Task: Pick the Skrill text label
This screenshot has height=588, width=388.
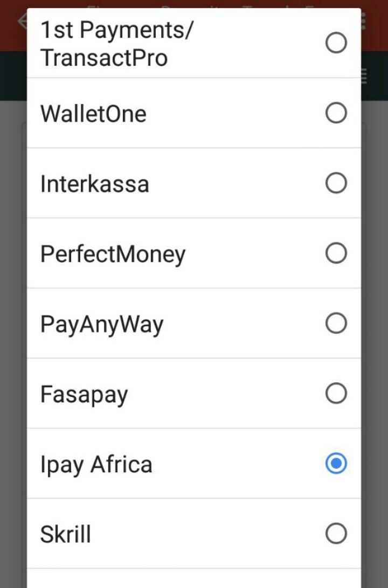Action: point(65,535)
